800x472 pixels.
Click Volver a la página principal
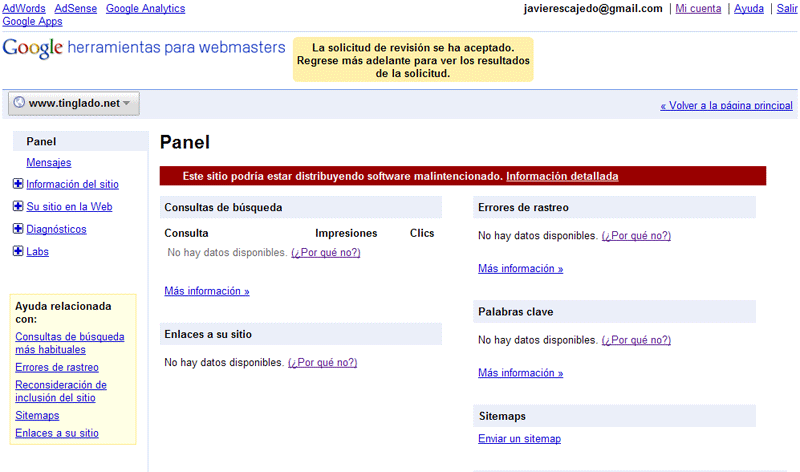727,105
